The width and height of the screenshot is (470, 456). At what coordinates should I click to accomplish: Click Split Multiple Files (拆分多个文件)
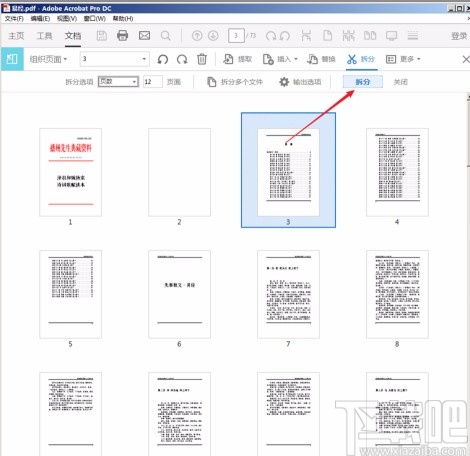pos(235,82)
